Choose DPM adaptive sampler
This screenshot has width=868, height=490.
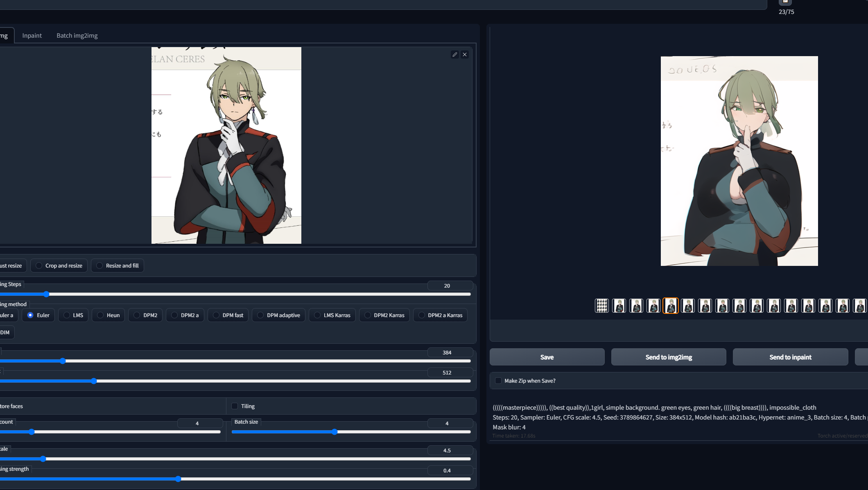pyautogui.click(x=260, y=315)
